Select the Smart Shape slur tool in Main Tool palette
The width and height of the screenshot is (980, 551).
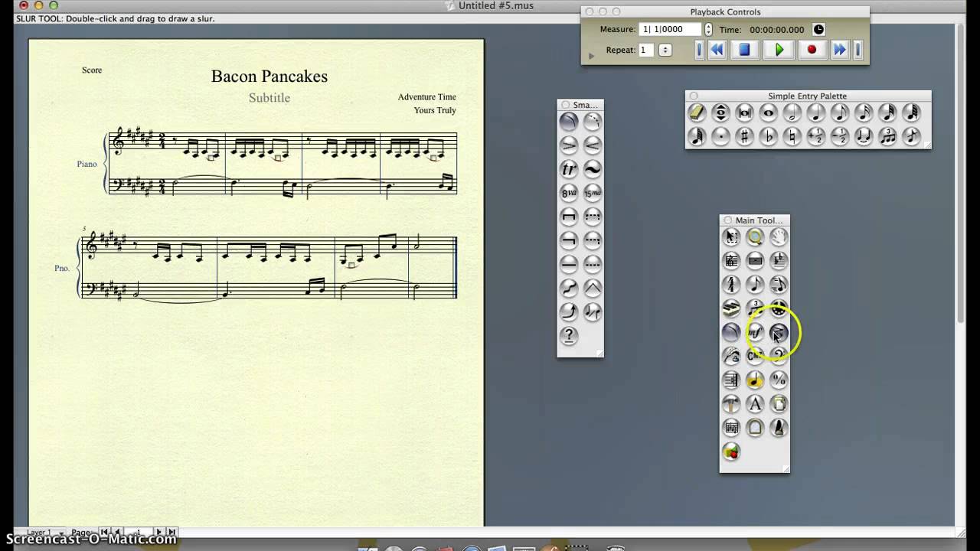click(x=731, y=332)
